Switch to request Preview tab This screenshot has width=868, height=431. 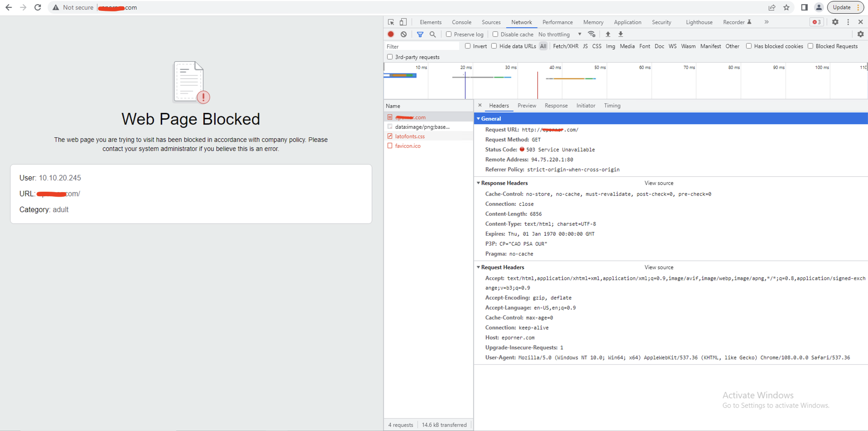(x=527, y=106)
